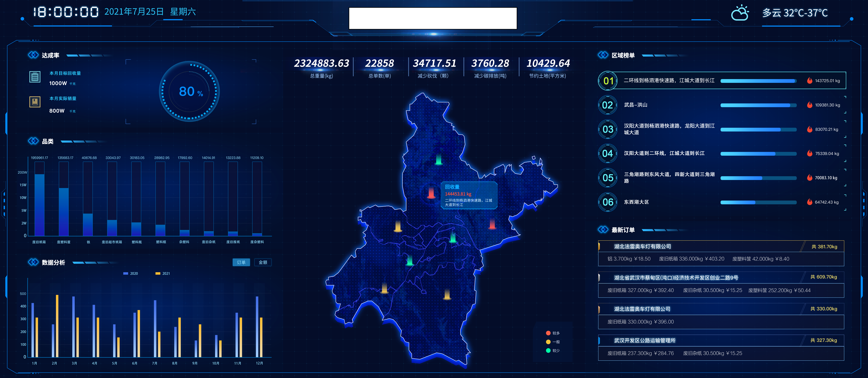Click the progress bar for 东西湖大区
The image size is (868, 378).
tap(759, 202)
